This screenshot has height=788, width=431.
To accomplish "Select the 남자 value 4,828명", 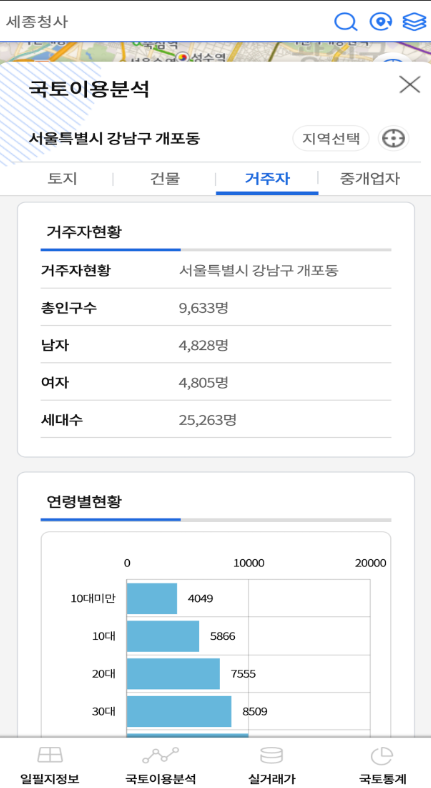I will pos(203,345).
